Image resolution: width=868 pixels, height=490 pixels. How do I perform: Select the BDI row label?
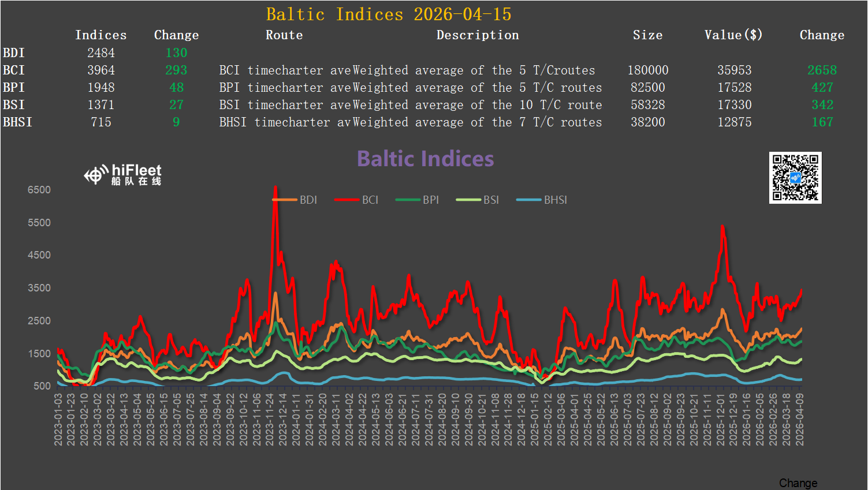[x=14, y=53]
